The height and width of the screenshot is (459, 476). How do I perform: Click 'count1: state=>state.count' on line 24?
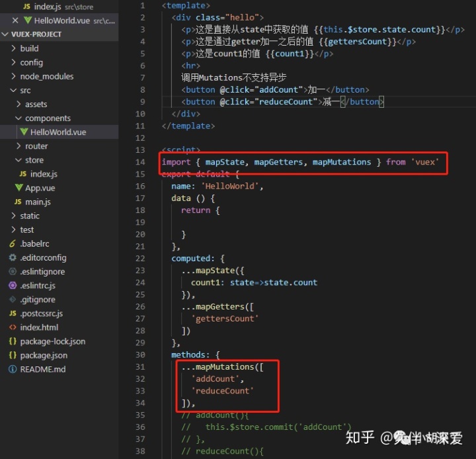tap(254, 282)
